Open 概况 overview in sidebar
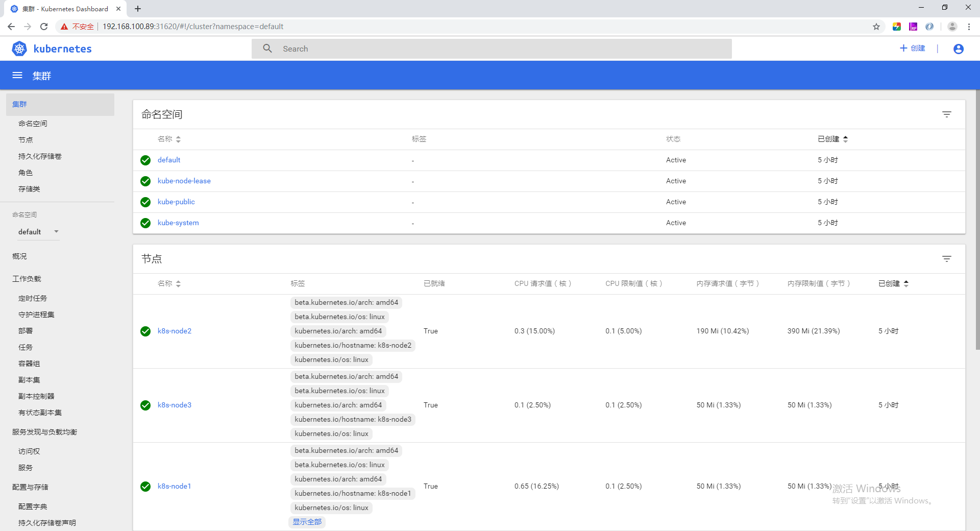Viewport: 980px width, 531px height. click(x=19, y=256)
